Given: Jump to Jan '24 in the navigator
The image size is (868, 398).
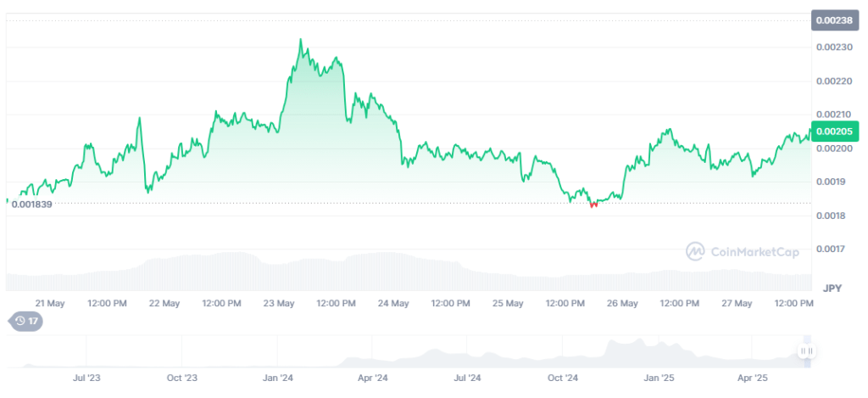Looking at the screenshot, I should tap(277, 377).
